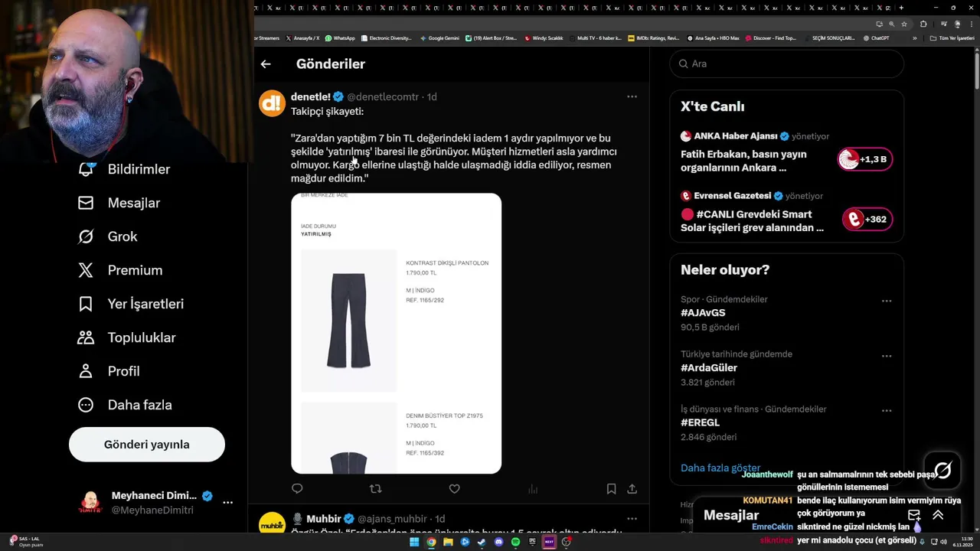
Task: View analytics of denetle! post
Action: 533,488
